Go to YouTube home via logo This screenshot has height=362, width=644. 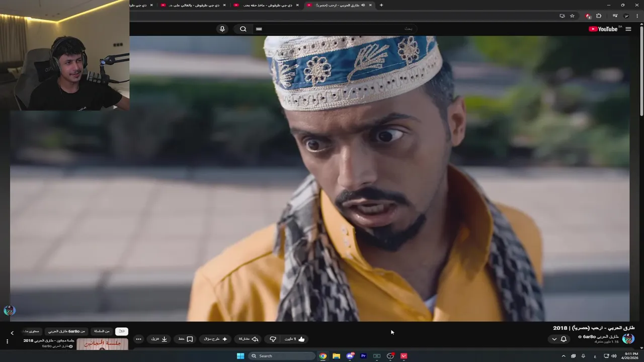pyautogui.click(x=603, y=29)
